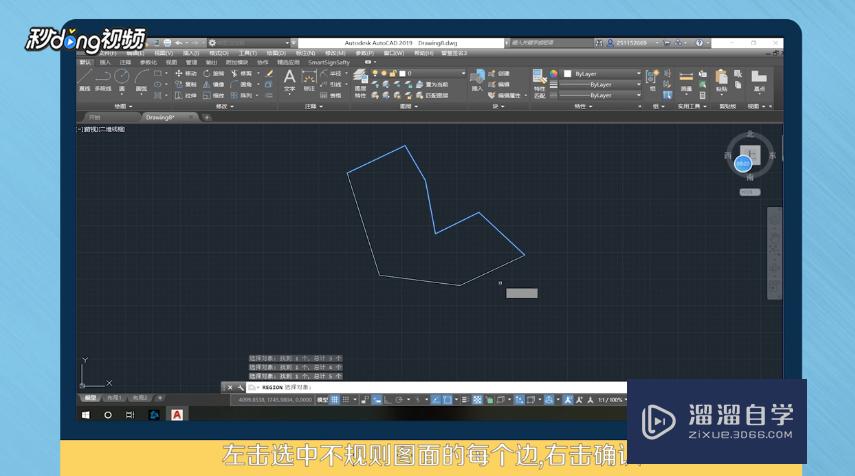Toggle polar tracking in status bar

(x=399, y=400)
